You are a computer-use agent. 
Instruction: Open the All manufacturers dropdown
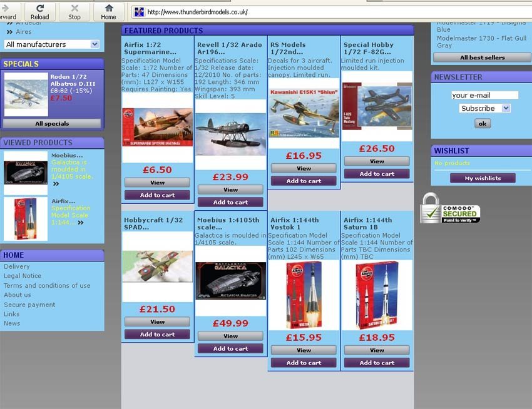point(52,44)
